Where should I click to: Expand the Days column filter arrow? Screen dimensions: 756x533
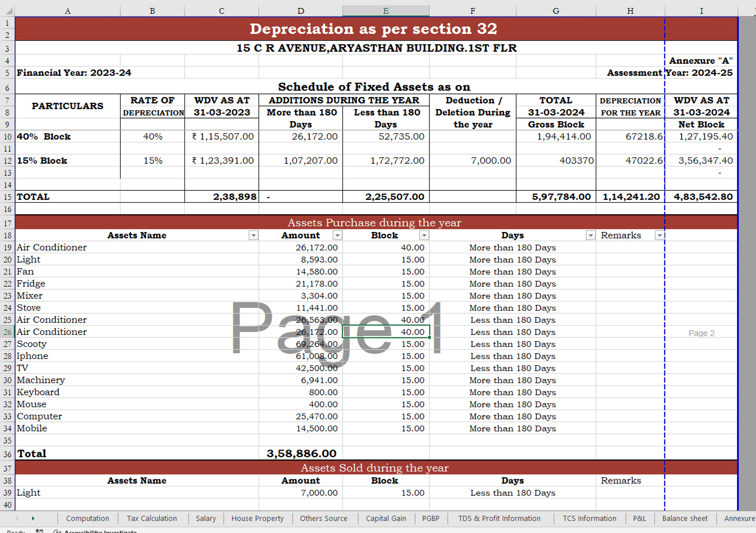pyautogui.click(x=590, y=236)
